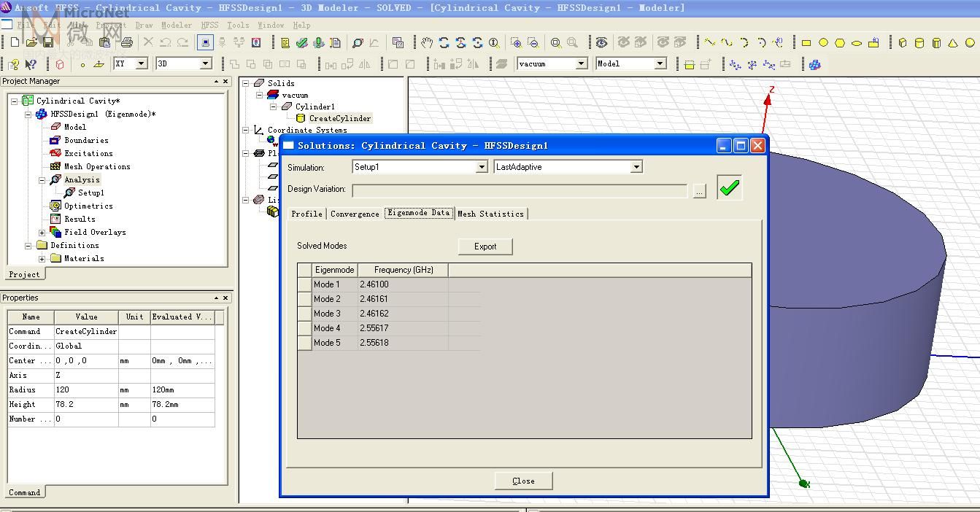Viewport: 980px width, 512px height.
Task: Toggle Properties panel auto-hide pin
Action: pyautogui.click(x=216, y=298)
